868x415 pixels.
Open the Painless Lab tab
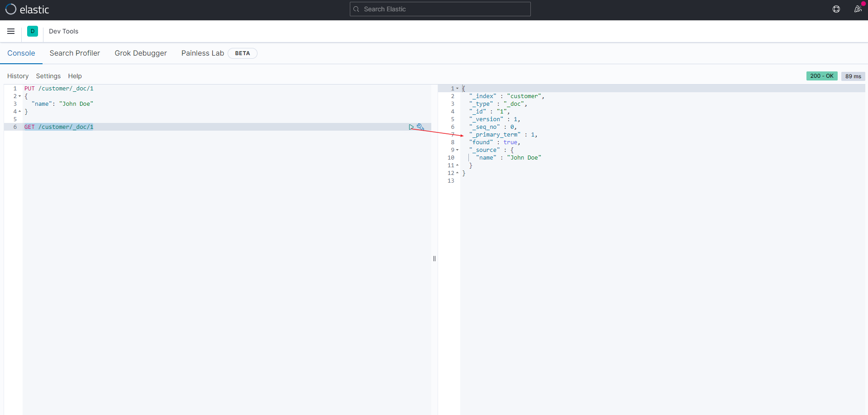(x=203, y=53)
